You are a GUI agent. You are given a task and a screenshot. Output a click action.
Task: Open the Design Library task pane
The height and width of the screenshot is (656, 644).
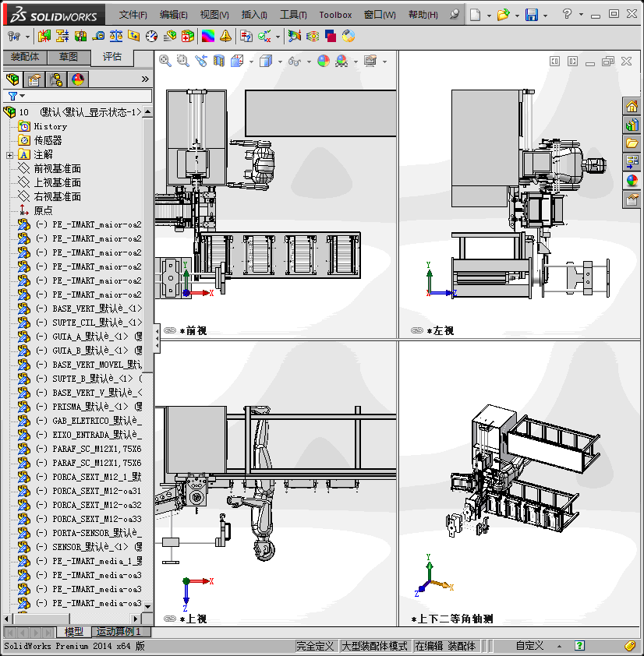(x=632, y=125)
